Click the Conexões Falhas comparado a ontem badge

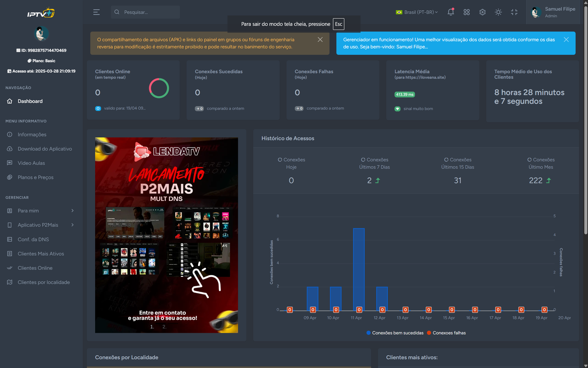click(299, 109)
